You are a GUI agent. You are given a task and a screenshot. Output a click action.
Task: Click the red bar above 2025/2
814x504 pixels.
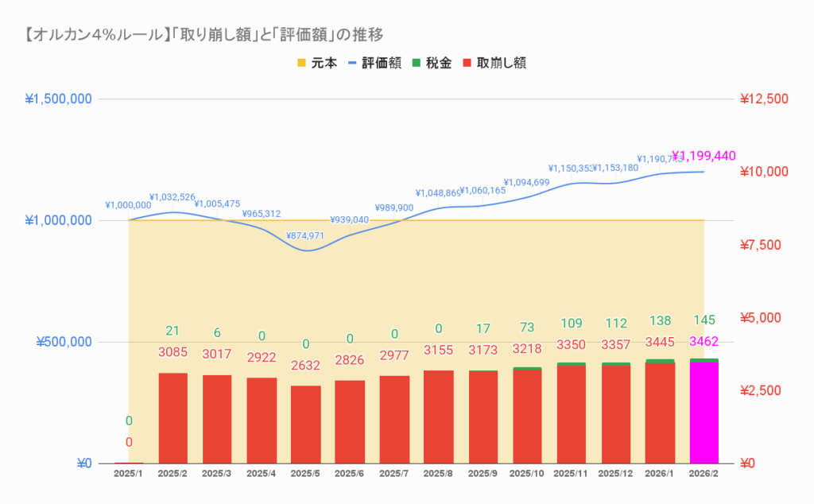[173, 418]
